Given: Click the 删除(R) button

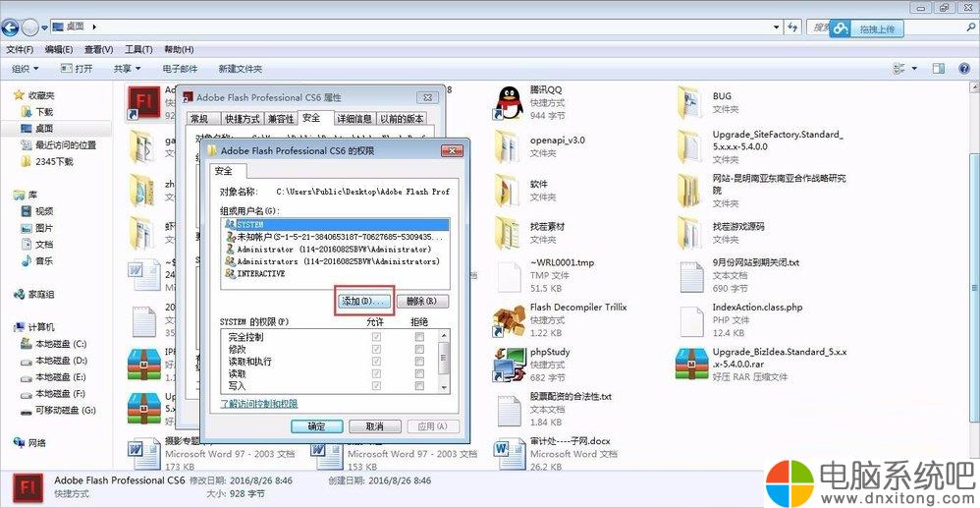Looking at the screenshot, I should pos(422,302).
